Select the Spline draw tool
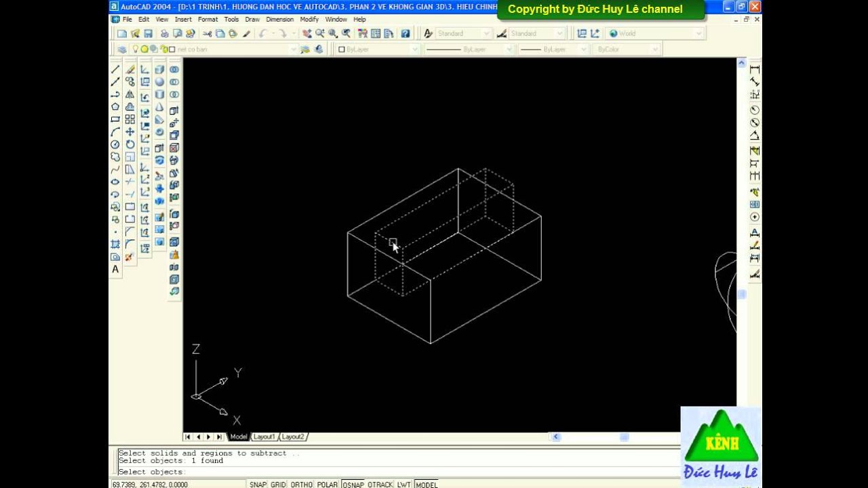The height and width of the screenshot is (488, 868). 115,169
